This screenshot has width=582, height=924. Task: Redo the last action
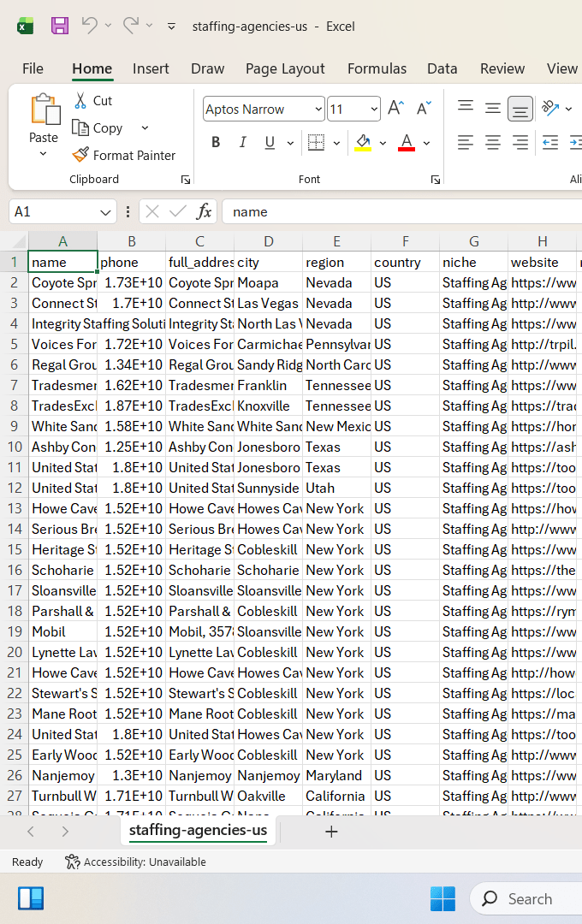[x=130, y=26]
